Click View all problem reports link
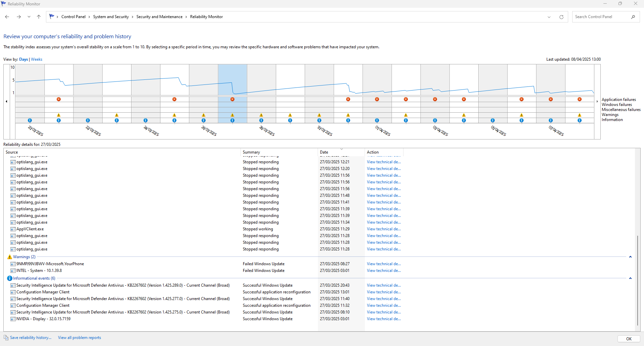Screen dimensions: 644x346 pos(79,338)
